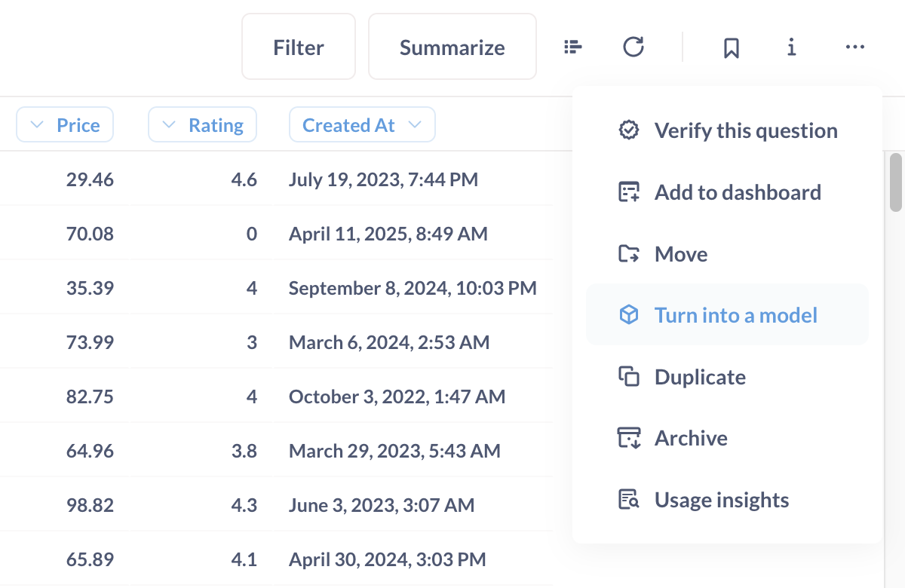Click the Usage insights icon

pos(628,500)
